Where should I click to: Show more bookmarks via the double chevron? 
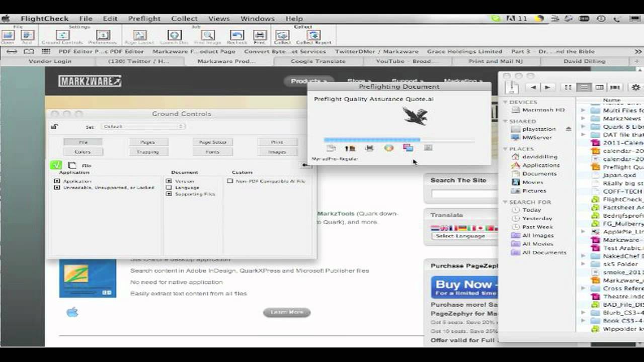point(638,51)
